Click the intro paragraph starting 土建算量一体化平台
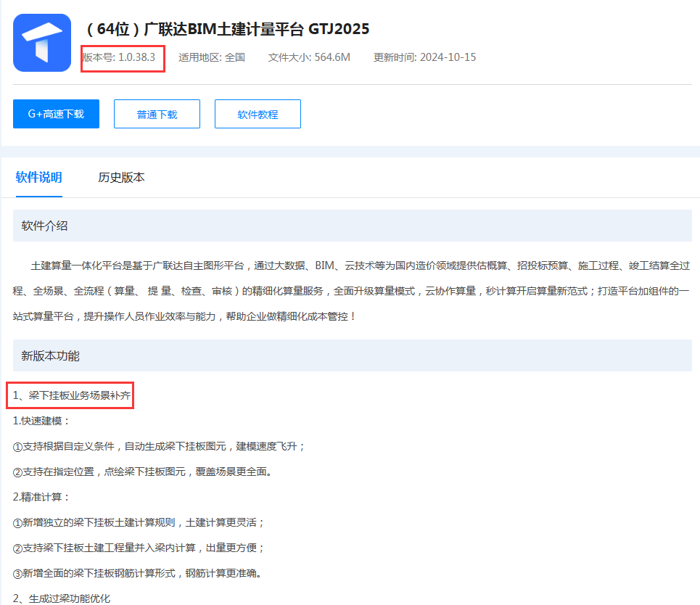Screen dimensions: 700x605 click(x=352, y=291)
